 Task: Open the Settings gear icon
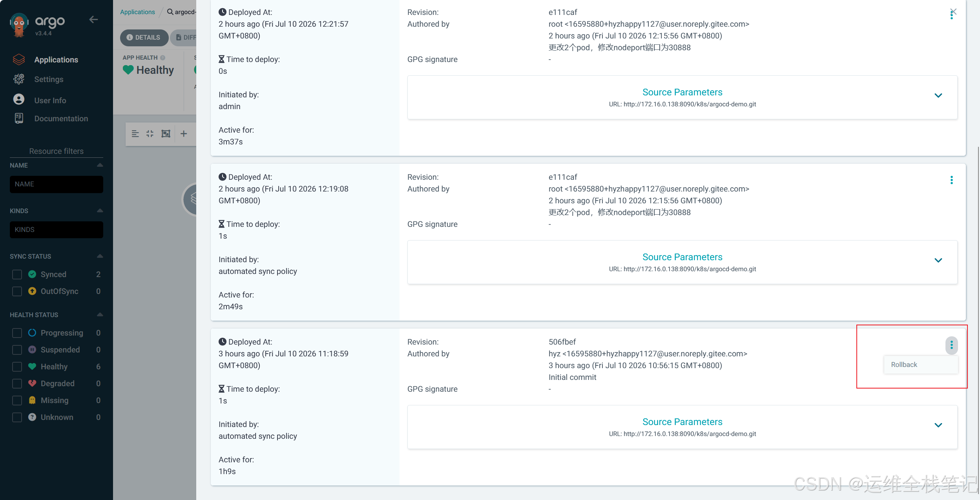click(x=19, y=79)
